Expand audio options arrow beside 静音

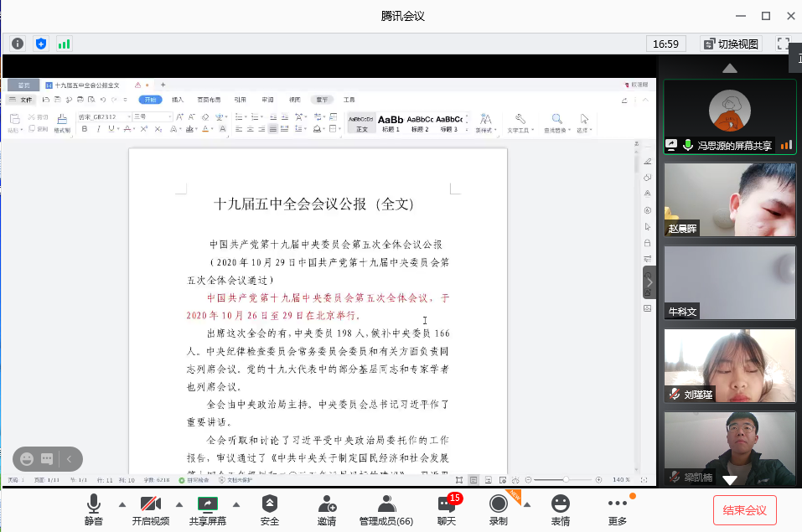tap(122, 504)
